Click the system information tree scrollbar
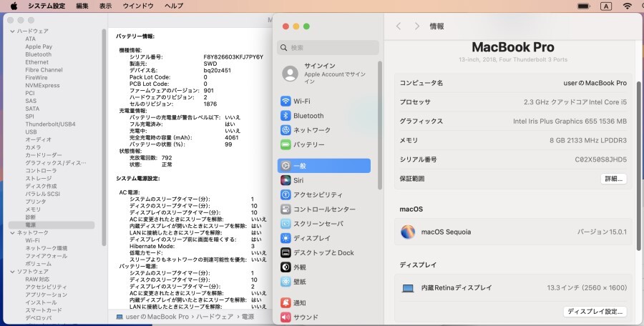This screenshot has width=644, height=326. coord(104,137)
